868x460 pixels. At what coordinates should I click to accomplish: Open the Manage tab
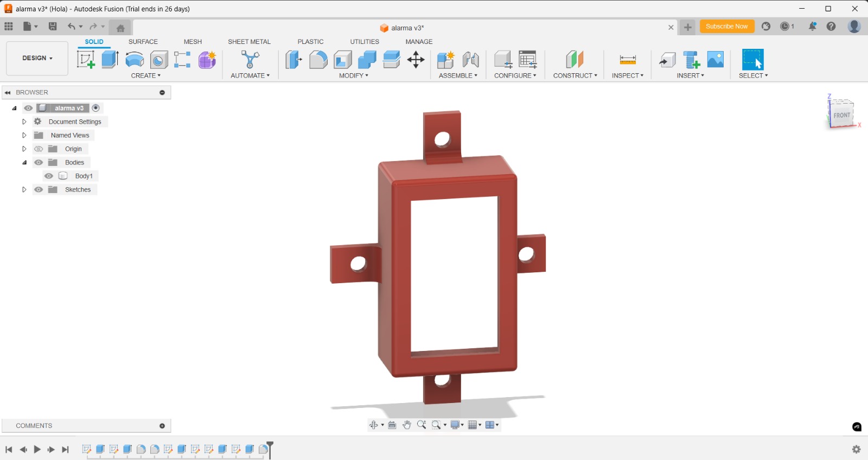(x=419, y=42)
